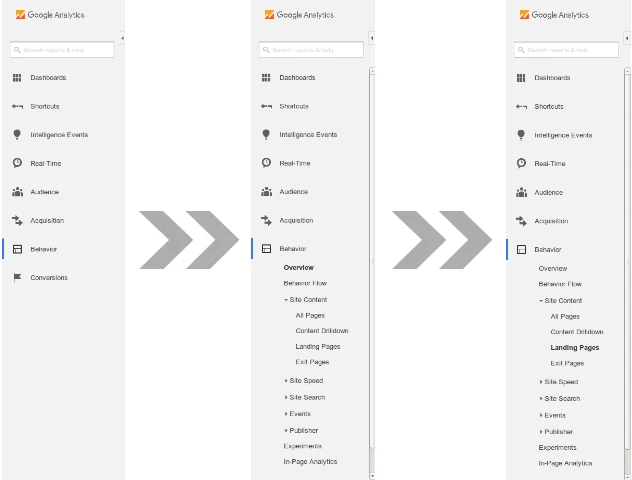The image size is (632, 480).
Task: Click Behavior layout icon in left panel
Action: click(x=17, y=249)
